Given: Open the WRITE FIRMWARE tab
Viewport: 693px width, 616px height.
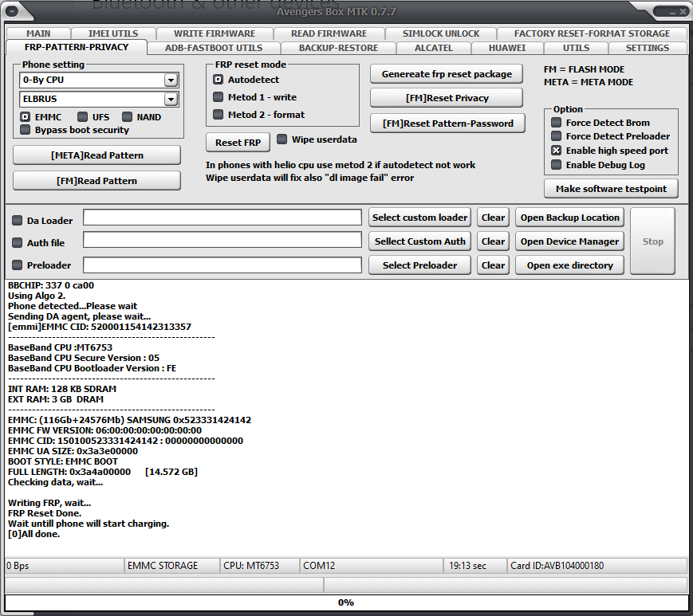Looking at the screenshot, I should coord(215,33).
